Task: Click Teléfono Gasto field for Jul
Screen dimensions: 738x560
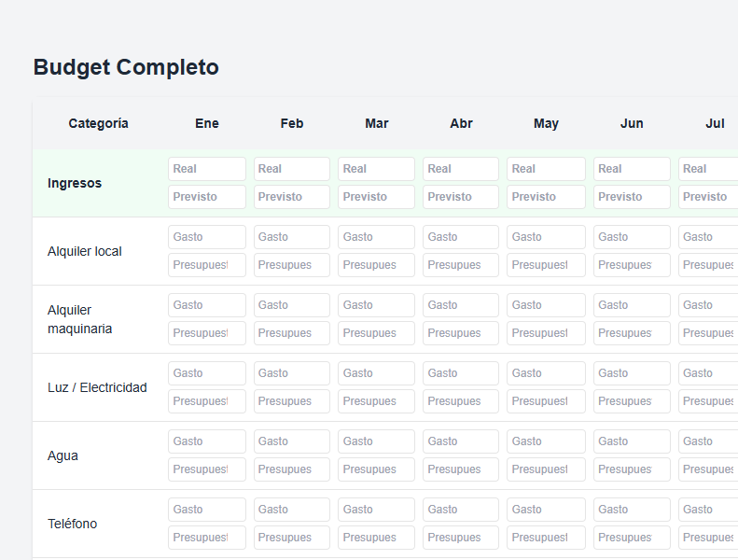Action: coord(708,510)
